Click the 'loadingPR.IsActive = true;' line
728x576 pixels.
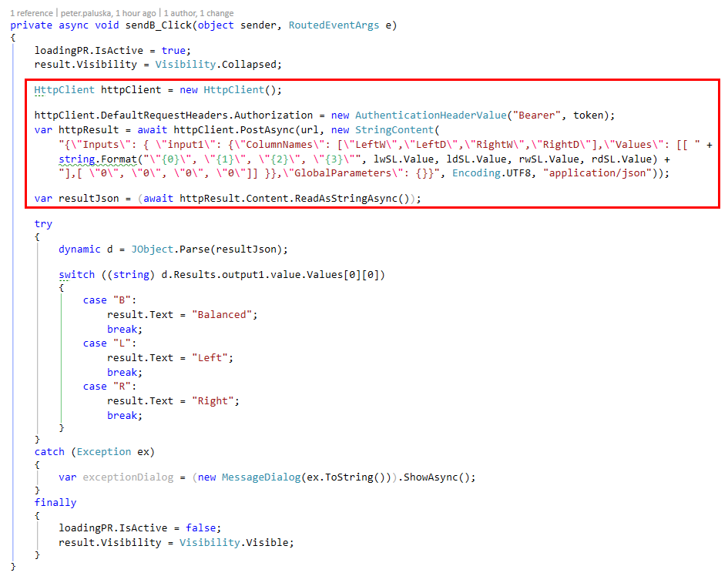click(112, 50)
